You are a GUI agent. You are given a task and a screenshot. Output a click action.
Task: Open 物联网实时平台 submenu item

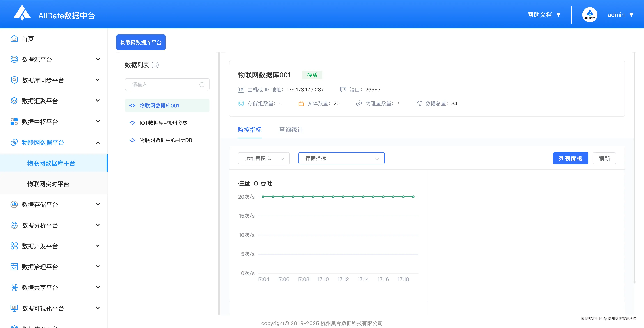pos(48,184)
